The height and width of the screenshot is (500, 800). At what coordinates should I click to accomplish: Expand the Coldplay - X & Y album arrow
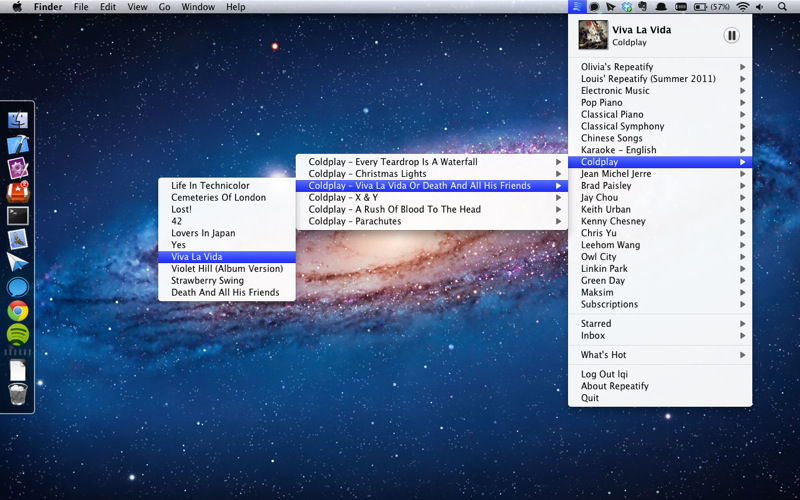(x=559, y=197)
